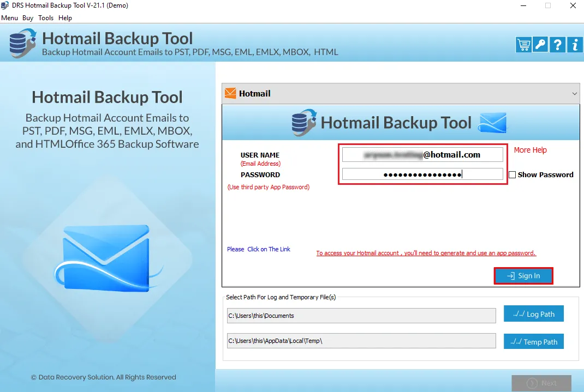The width and height of the screenshot is (584, 392).
Task: Close the DRS Hotmail Backup Tool window
Action: point(573,5)
